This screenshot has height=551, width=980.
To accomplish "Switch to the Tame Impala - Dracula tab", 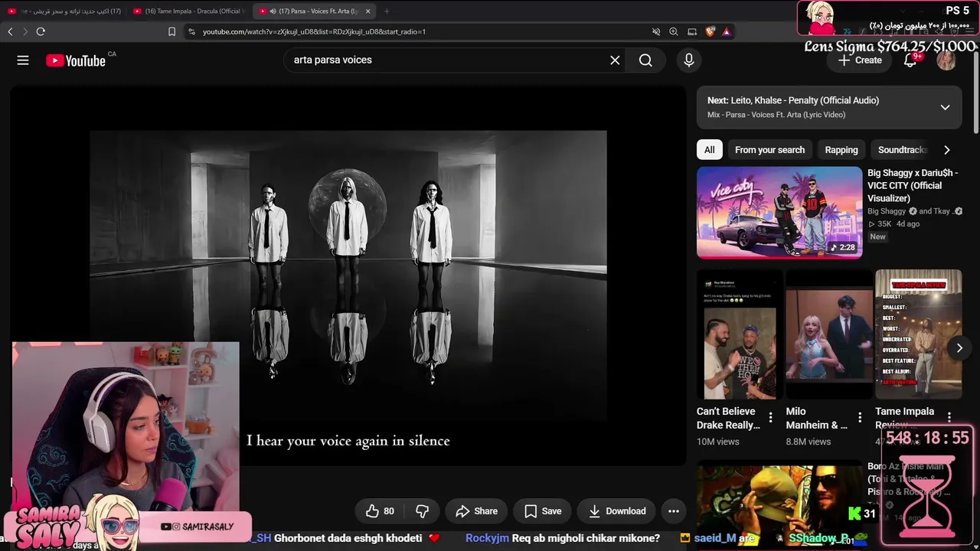I will click(x=189, y=11).
